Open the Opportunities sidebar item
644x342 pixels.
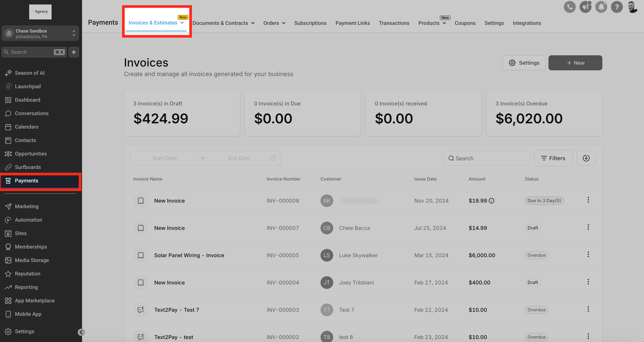click(x=31, y=154)
